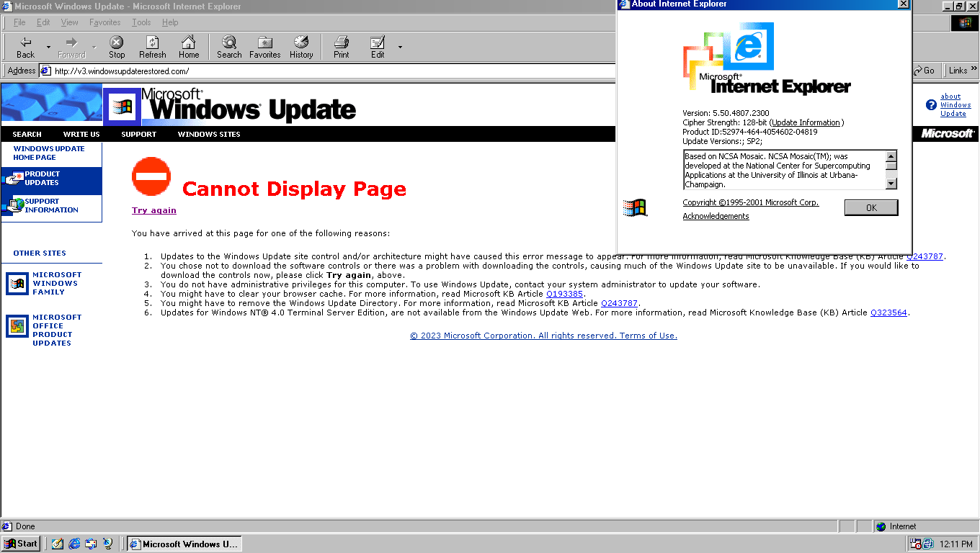The image size is (980, 553).
Task: Open Q243787 link in reason 5
Action: [x=620, y=303]
